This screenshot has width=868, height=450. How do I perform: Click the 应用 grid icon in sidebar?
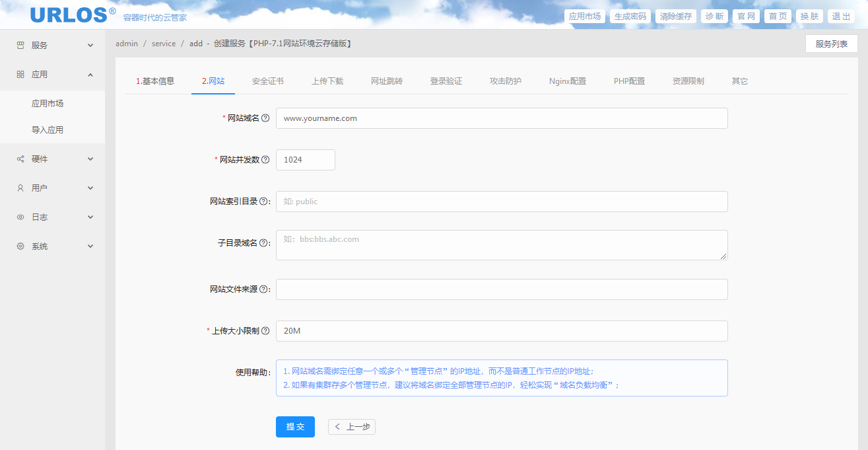(x=20, y=75)
